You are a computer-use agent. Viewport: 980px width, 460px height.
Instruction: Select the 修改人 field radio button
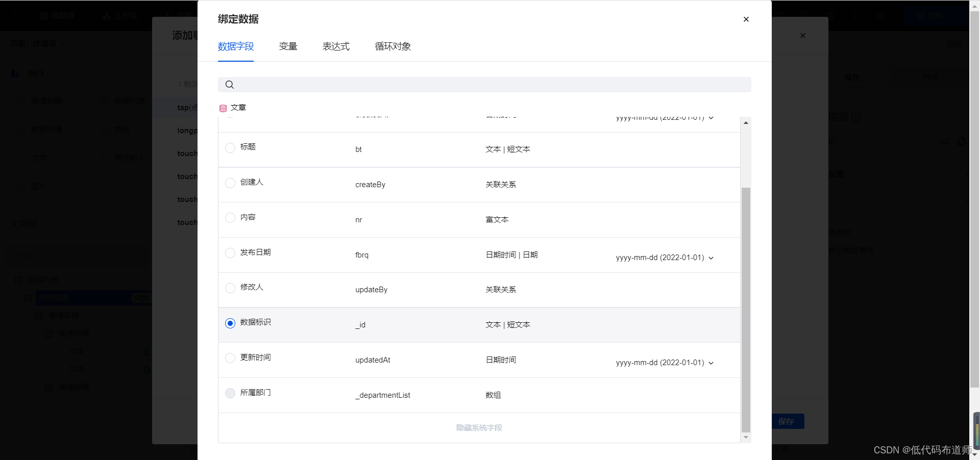(230, 288)
